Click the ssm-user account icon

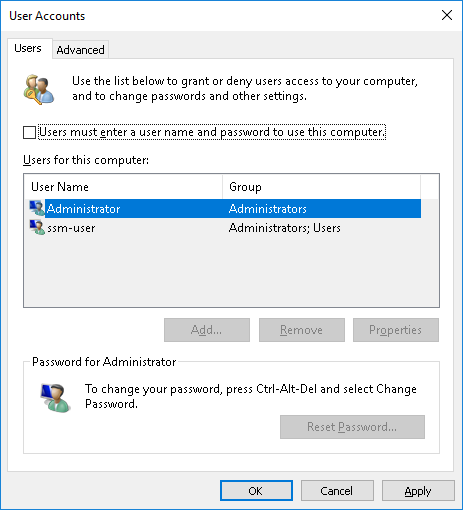[37, 228]
